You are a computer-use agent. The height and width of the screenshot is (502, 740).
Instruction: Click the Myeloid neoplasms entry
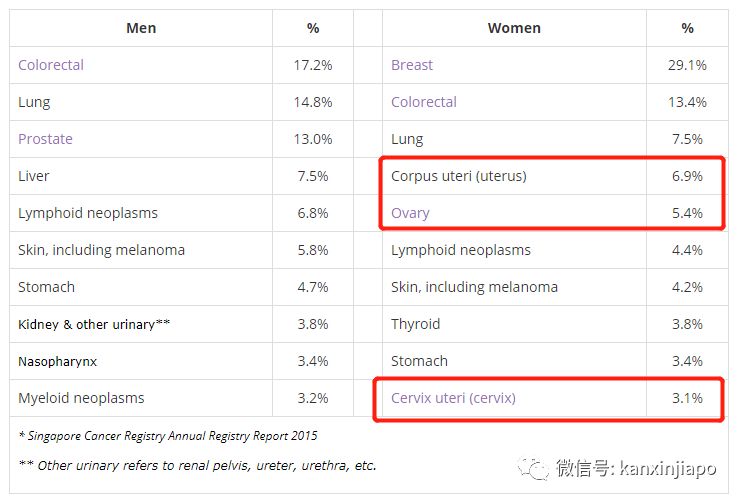pos(81,398)
